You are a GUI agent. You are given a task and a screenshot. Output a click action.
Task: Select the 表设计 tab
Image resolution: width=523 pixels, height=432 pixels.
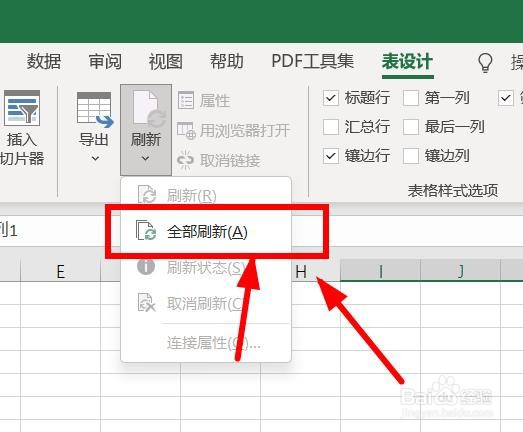click(407, 62)
